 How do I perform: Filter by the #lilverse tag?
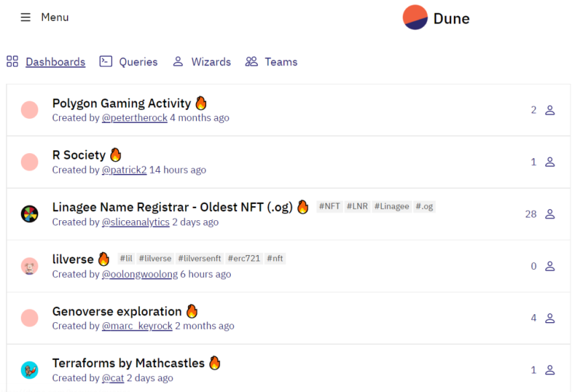coord(155,258)
